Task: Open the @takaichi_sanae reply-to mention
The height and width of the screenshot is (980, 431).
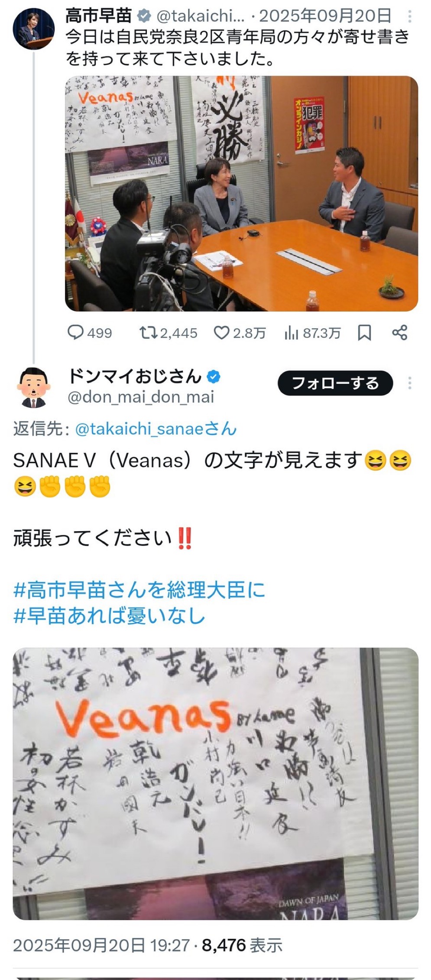Action: (156, 429)
